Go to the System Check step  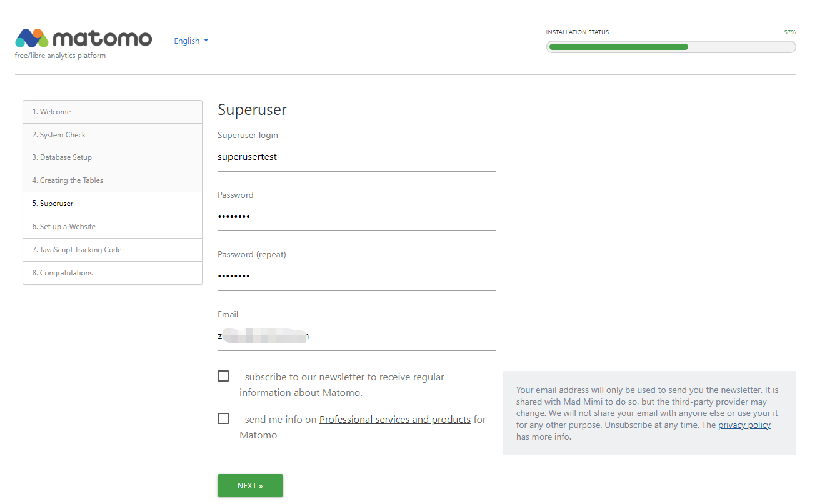tap(113, 135)
